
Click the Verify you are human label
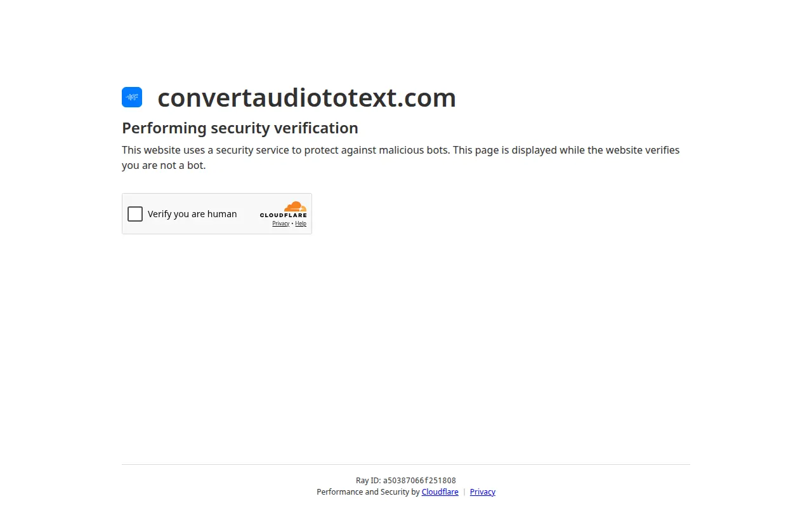click(192, 214)
